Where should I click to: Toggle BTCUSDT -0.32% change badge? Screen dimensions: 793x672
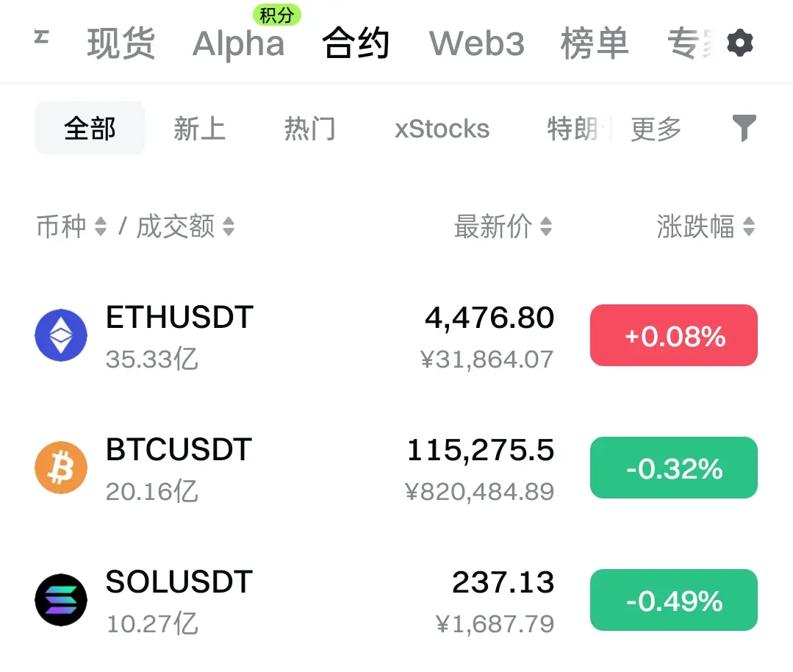pos(674,468)
